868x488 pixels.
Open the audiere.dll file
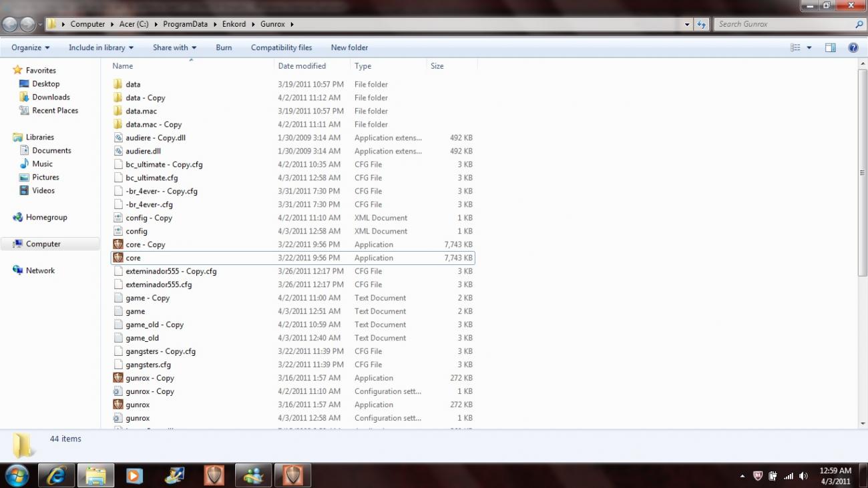coord(143,151)
